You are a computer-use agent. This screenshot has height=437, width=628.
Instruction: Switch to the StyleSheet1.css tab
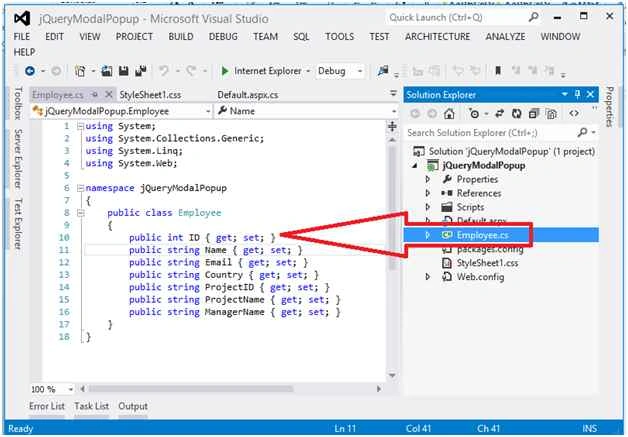point(150,95)
